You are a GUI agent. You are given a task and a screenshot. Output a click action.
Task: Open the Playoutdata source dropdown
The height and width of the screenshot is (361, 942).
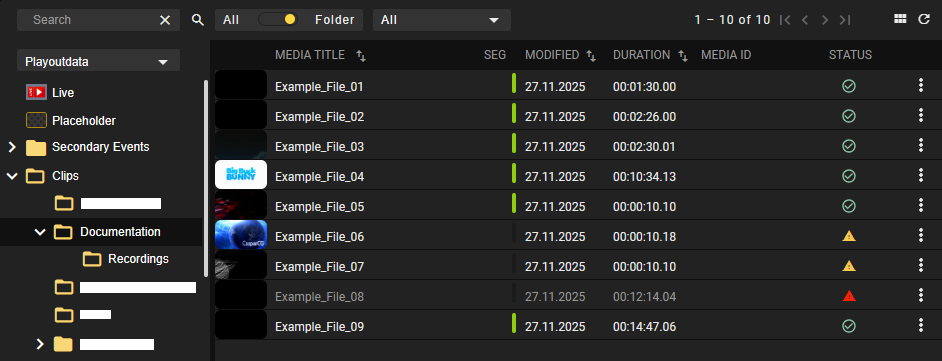tap(99, 61)
